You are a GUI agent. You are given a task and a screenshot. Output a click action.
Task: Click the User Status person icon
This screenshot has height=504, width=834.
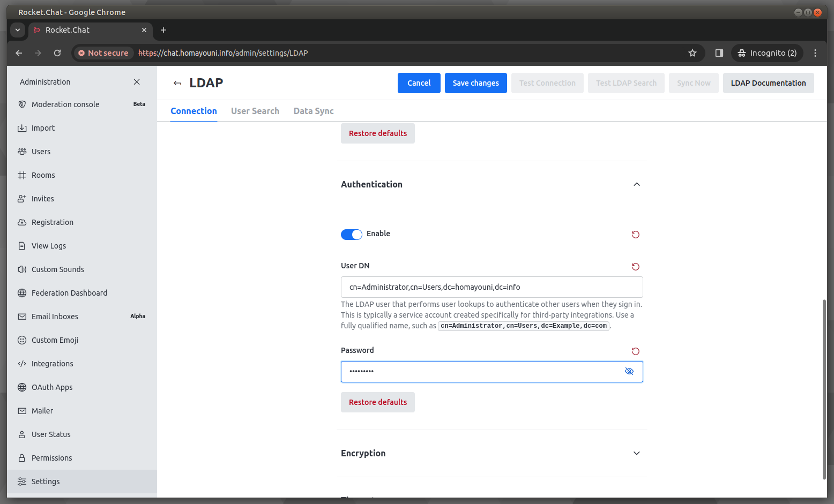coord(22,434)
